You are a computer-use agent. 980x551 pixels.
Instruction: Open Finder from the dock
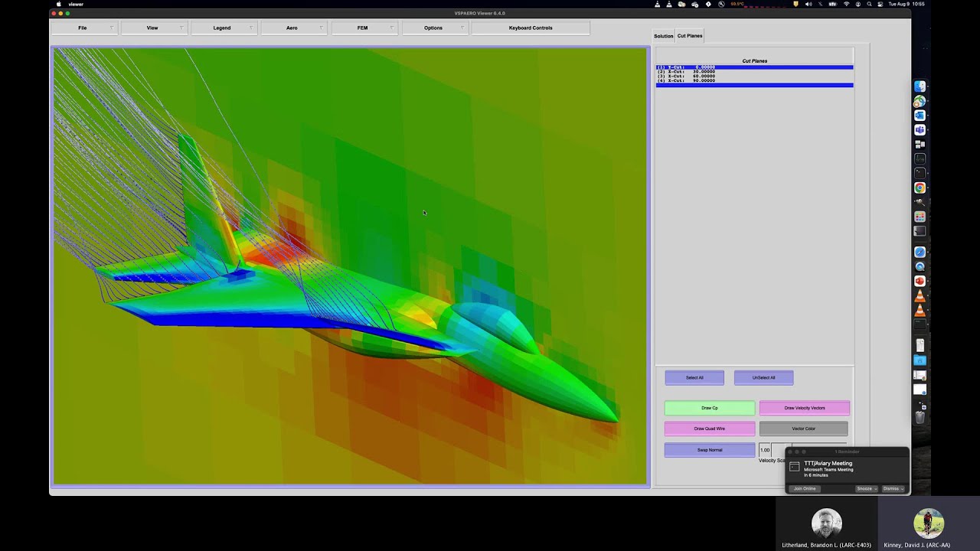point(920,86)
